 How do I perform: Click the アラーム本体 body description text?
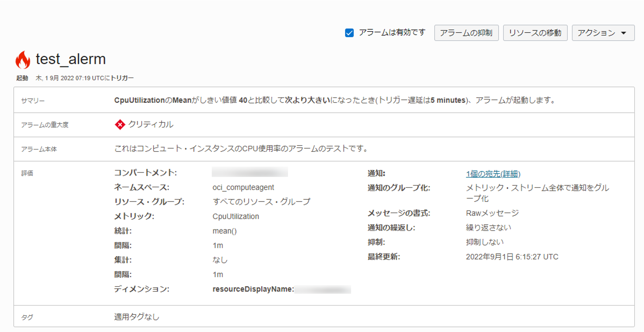241,149
